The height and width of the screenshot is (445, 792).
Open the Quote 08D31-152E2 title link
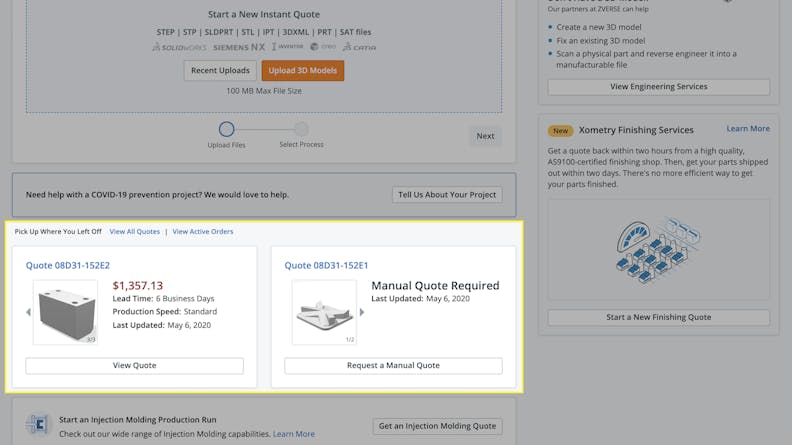tap(68, 266)
